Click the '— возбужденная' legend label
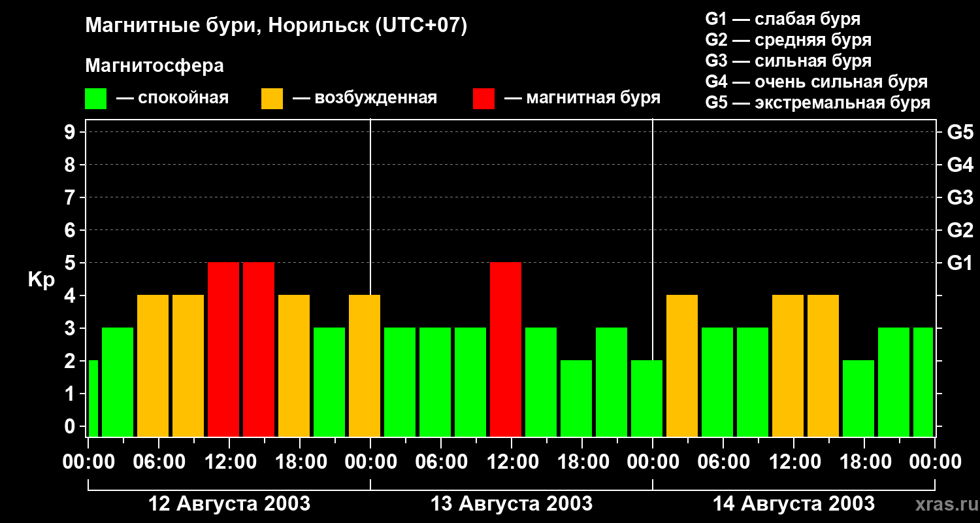980x523 pixels. [x=365, y=98]
